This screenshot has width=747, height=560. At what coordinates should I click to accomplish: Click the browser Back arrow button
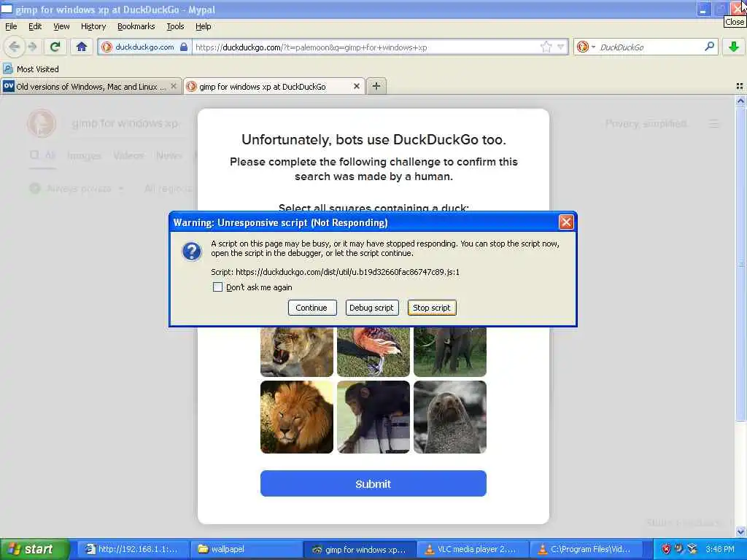(x=14, y=47)
